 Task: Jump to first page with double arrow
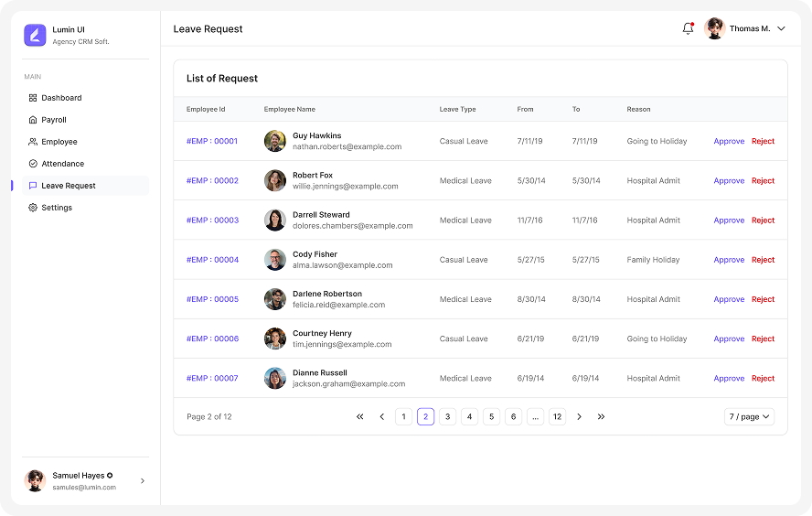pyautogui.click(x=359, y=416)
